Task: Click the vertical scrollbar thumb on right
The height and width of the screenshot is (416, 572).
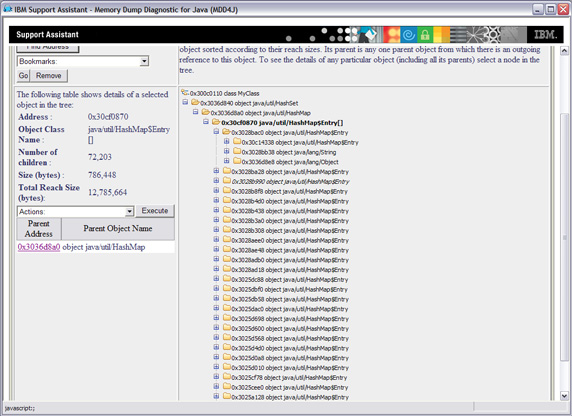Action: point(564,237)
